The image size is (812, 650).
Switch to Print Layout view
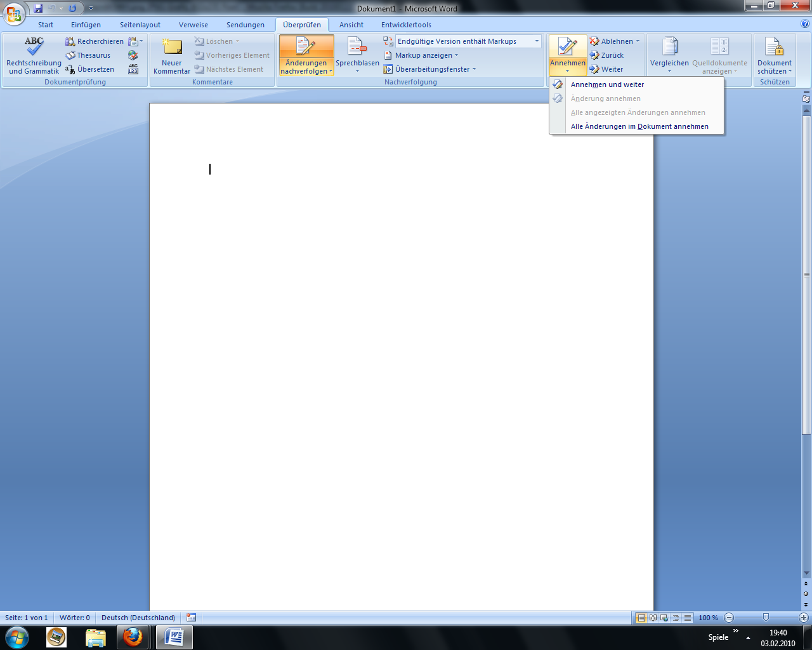[x=641, y=618]
